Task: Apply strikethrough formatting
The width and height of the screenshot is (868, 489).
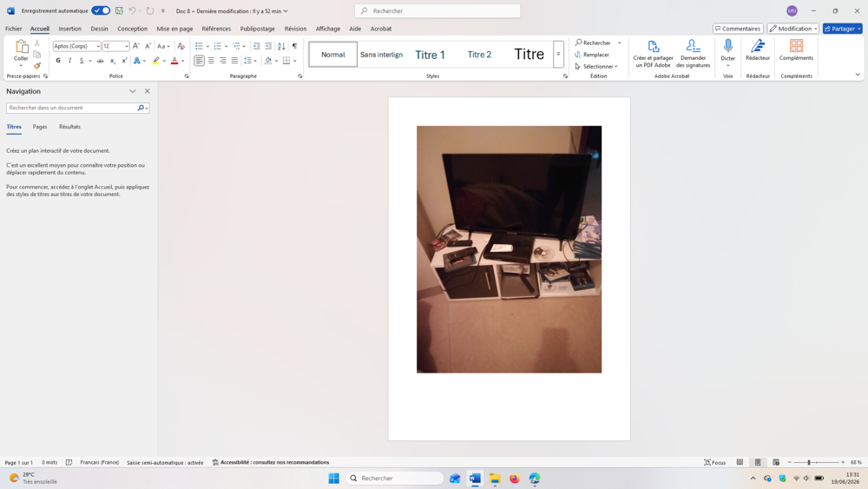Action: click(100, 61)
